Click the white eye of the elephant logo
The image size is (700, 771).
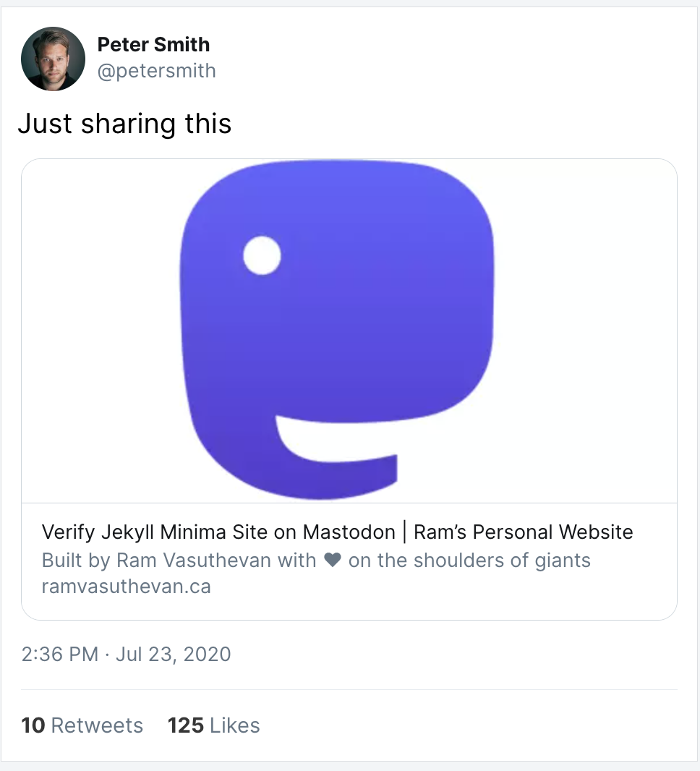point(262,256)
